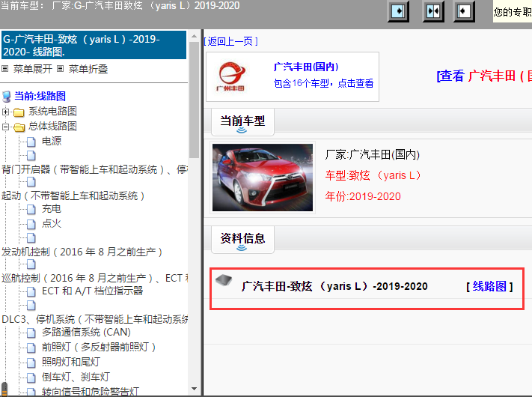Click the 充电 document icon
Screen dimensions: 532x397
(x=31, y=210)
